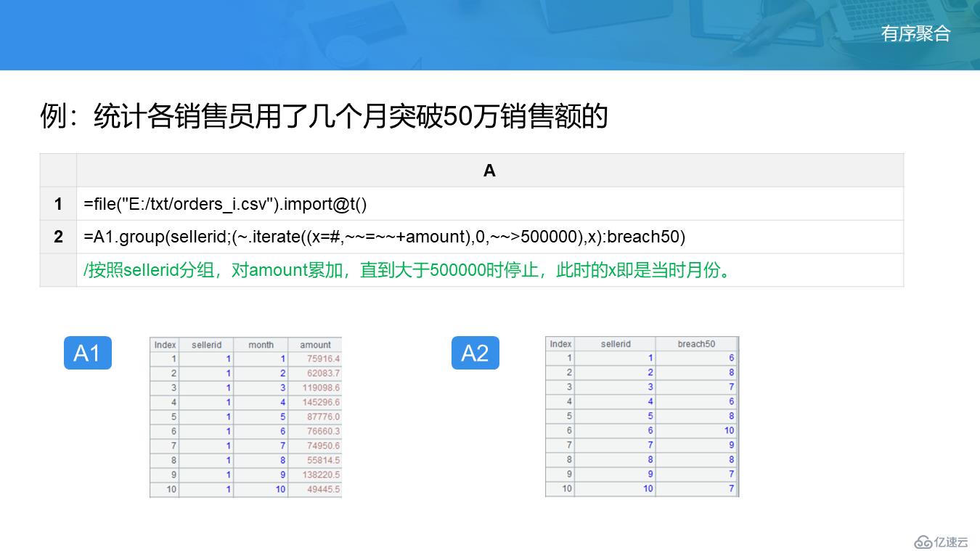Click the blue A2 label badge
The image size is (980, 551).
[x=475, y=353]
